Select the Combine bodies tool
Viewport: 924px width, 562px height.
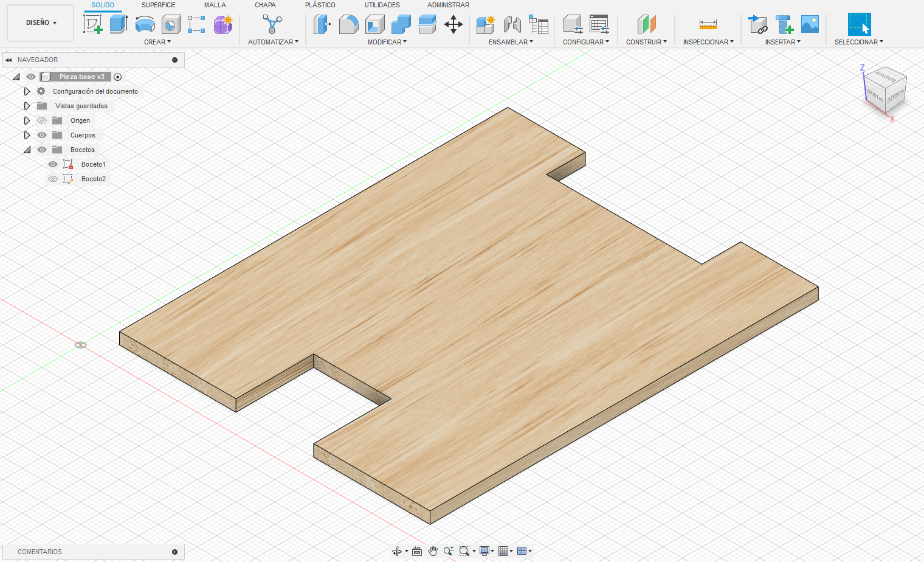[x=401, y=24]
